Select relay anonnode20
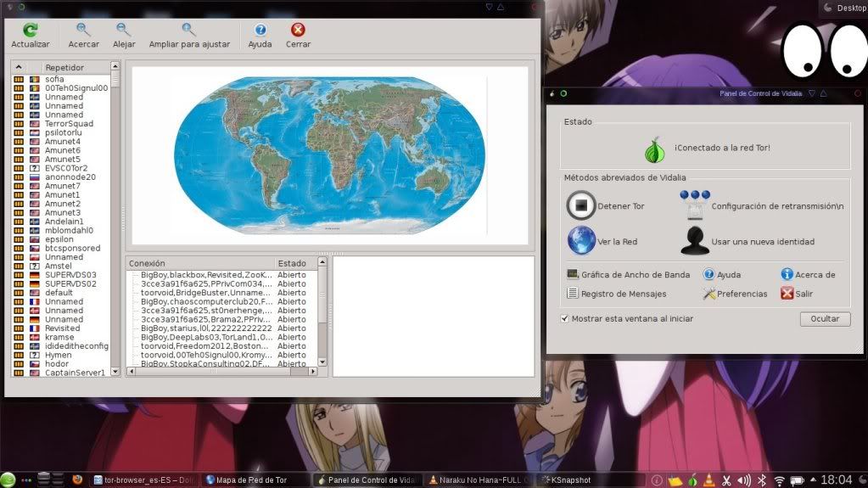This screenshot has width=868, height=488. click(x=70, y=177)
